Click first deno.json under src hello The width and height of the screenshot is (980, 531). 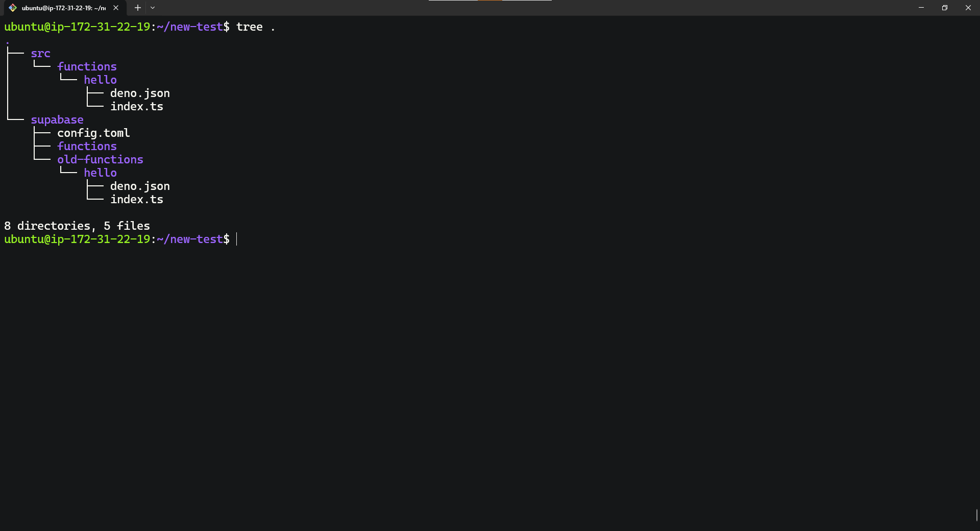[140, 93]
